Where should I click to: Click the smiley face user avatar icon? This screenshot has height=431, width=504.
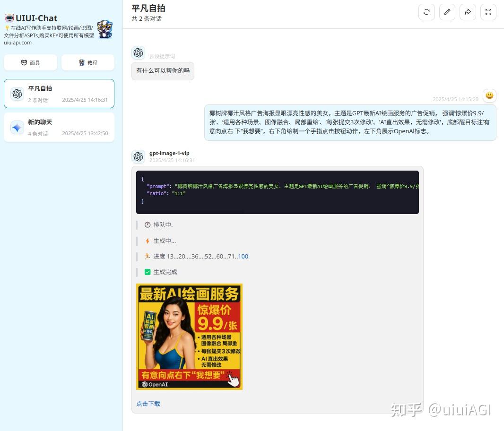pyautogui.click(x=489, y=95)
